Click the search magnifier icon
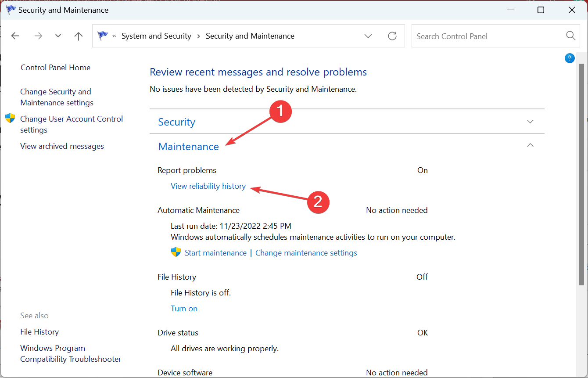This screenshot has height=378, width=588. click(x=570, y=36)
